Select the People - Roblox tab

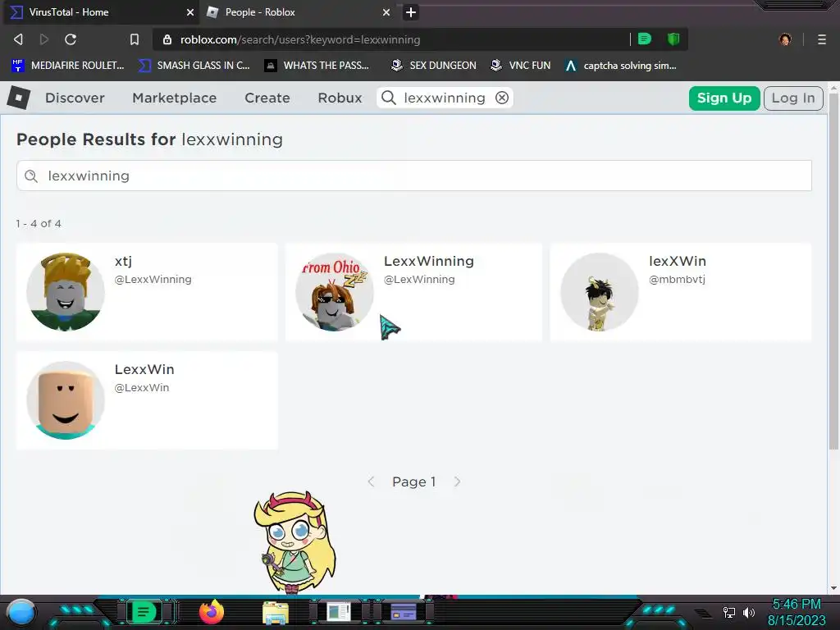(x=298, y=12)
